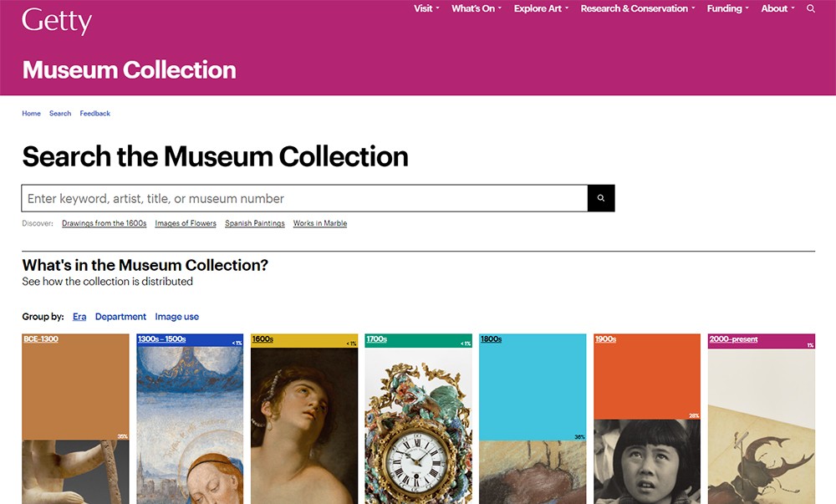Go to Home breadcrumb link
Viewport: 836px width, 504px height.
click(32, 114)
